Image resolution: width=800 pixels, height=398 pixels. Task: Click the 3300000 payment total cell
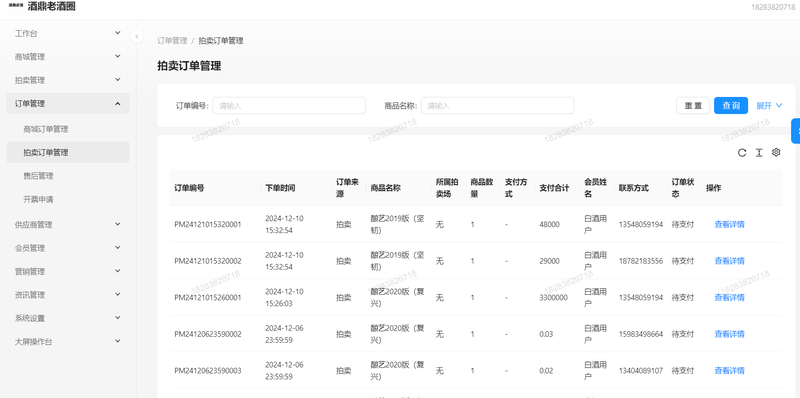(x=553, y=297)
